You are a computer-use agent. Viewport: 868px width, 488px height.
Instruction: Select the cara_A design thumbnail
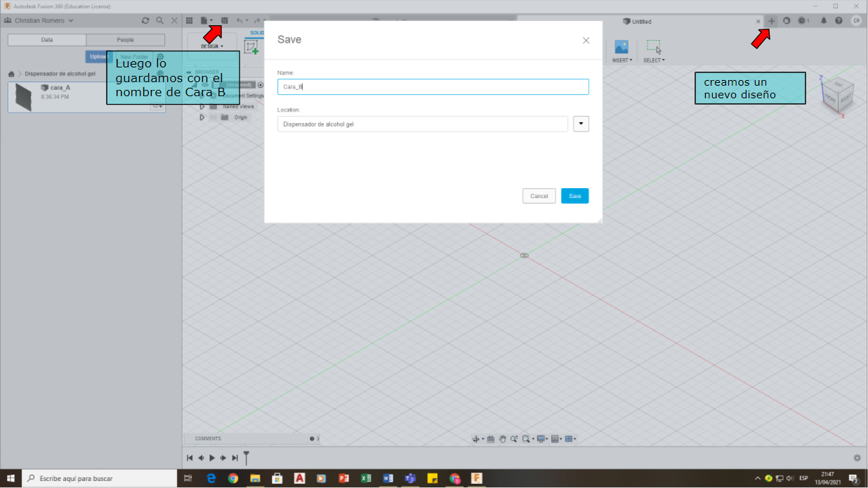[x=24, y=98]
